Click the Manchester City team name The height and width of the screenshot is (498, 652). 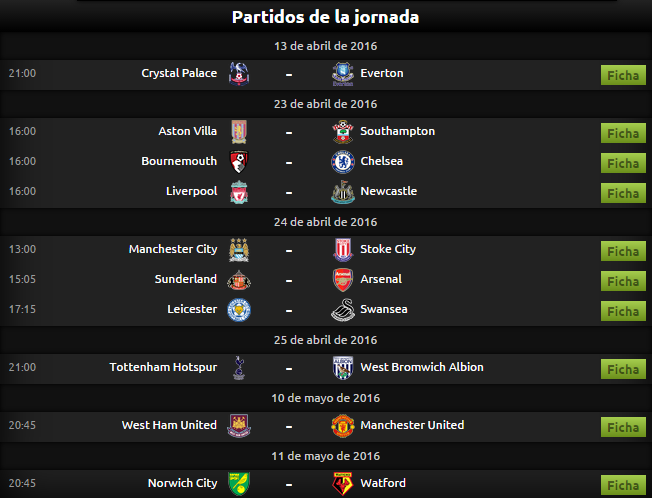coord(173,249)
